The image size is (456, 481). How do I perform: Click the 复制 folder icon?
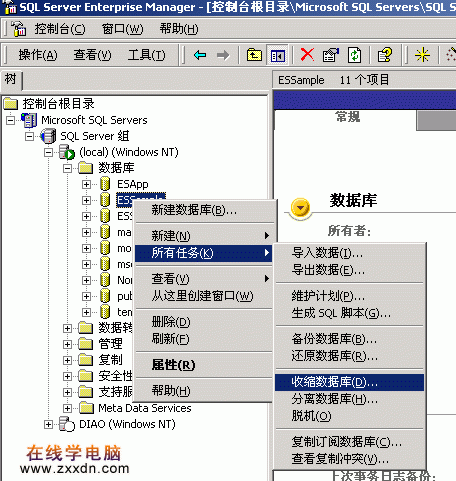tap(86, 360)
